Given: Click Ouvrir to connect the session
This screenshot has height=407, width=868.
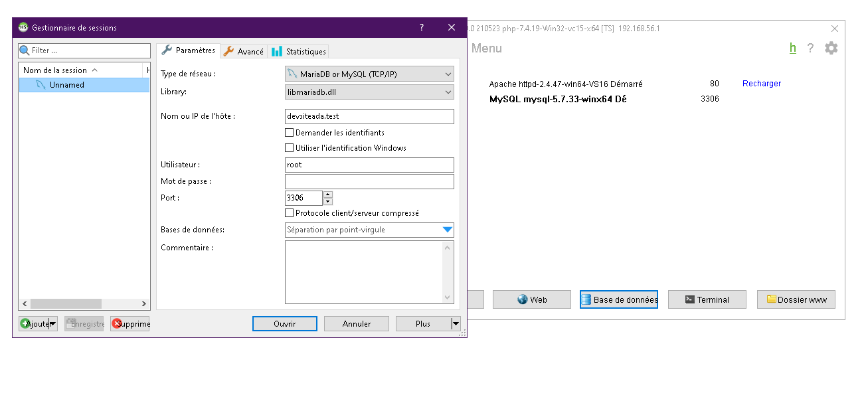Looking at the screenshot, I should 284,323.
